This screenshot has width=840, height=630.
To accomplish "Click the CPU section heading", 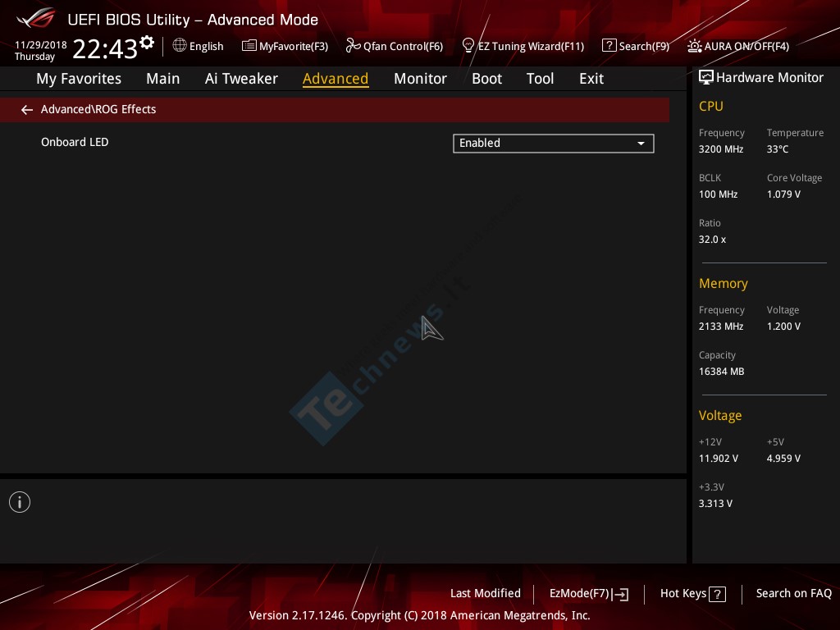I will click(711, 106).
